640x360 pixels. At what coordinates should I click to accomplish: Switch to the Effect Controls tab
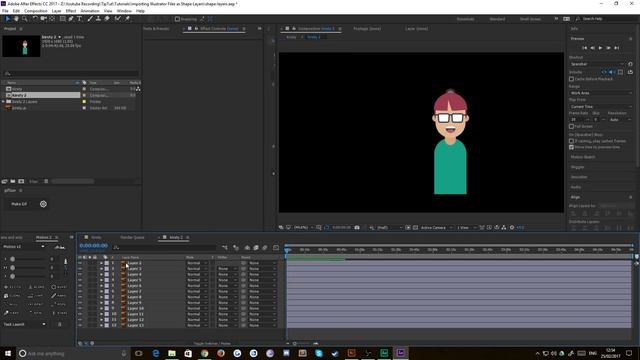click(219, 29)
